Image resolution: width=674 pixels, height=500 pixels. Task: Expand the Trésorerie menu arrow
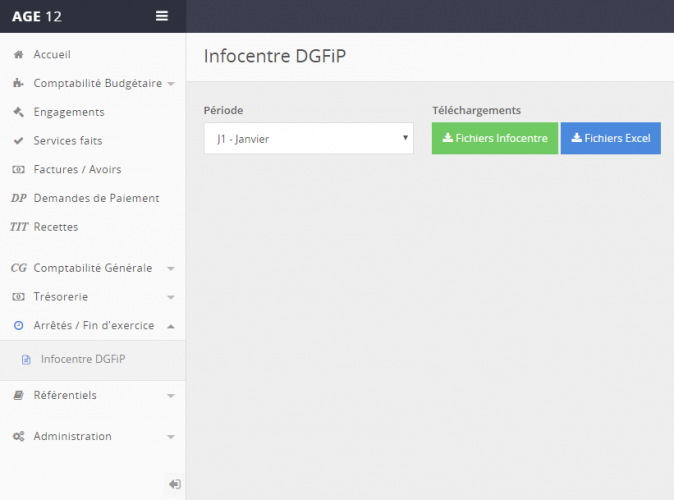pos(171,298)
